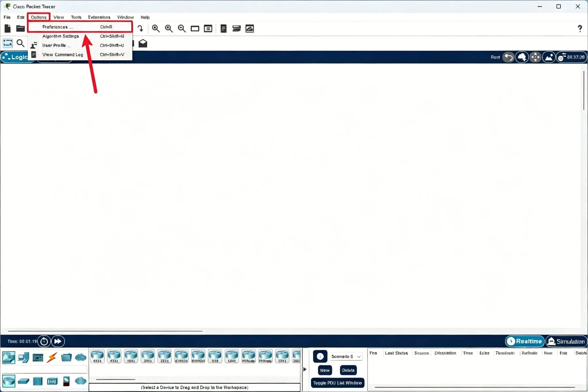Click the New file icon

point(8,29)
